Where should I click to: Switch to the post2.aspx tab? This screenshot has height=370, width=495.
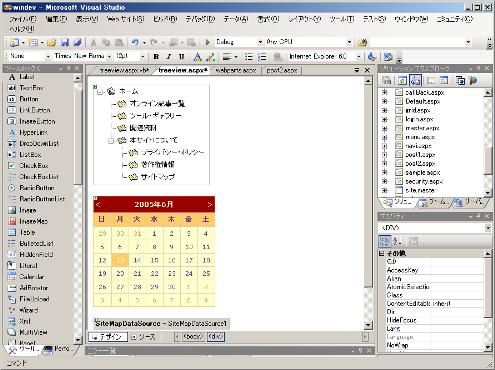coord(282,70)
